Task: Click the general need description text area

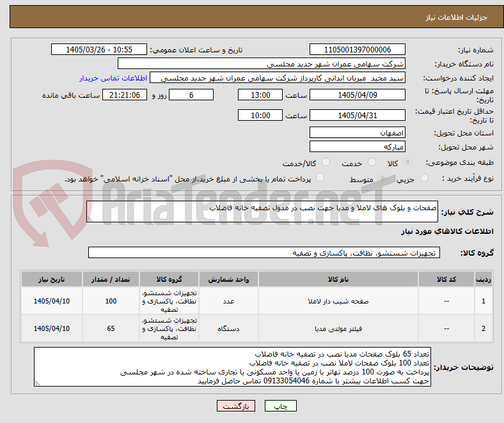Action: pyautogui.click(x=262, y=211)
